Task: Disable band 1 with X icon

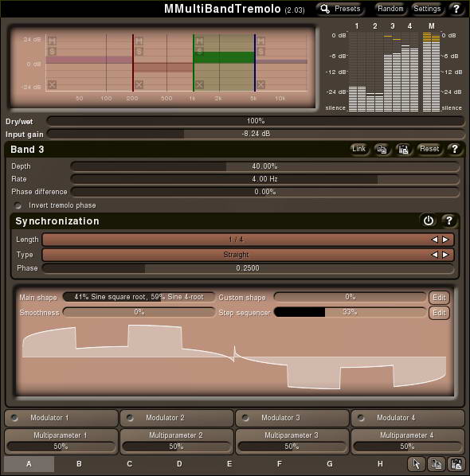Action: (52, 84)
